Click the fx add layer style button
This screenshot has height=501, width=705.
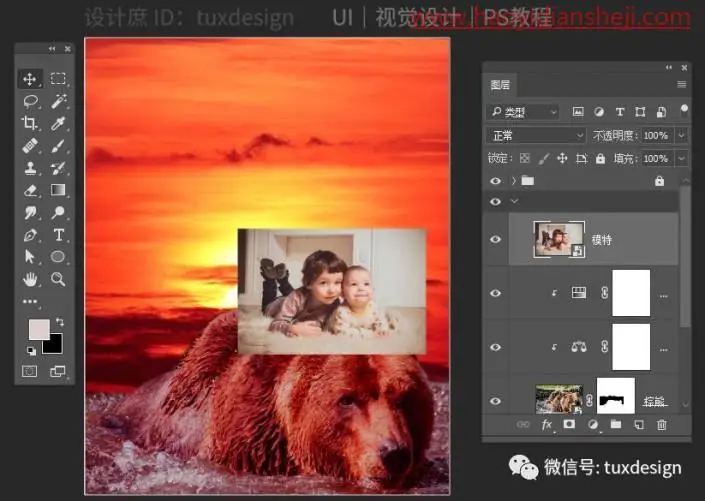click(x=547, y=425)
